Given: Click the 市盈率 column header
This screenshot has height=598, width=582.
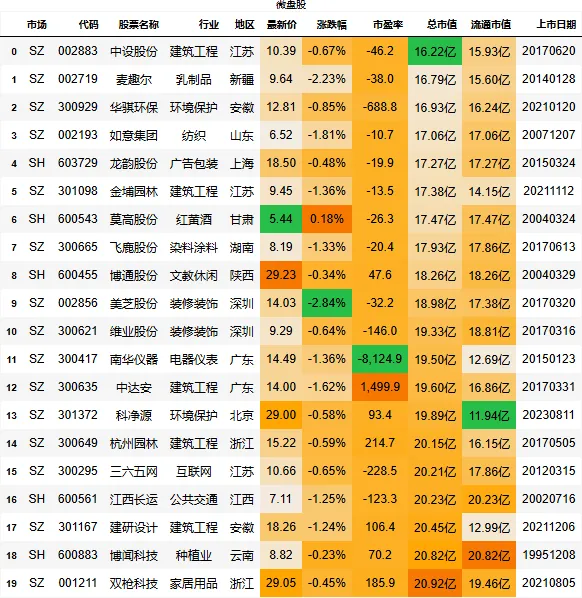Looking at the screenshot, I should 388,25.
